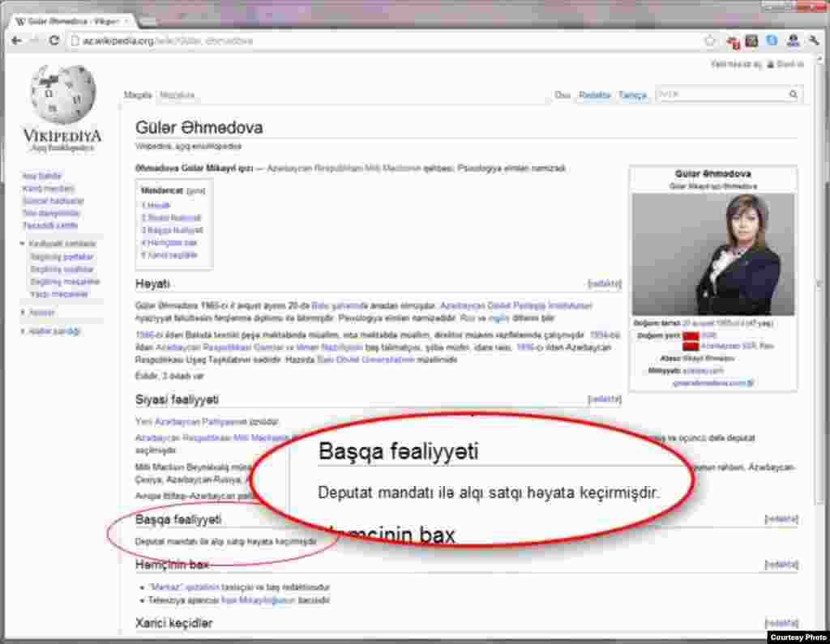Expand the Alətlər sandığı sidebar section

(23, 331)
